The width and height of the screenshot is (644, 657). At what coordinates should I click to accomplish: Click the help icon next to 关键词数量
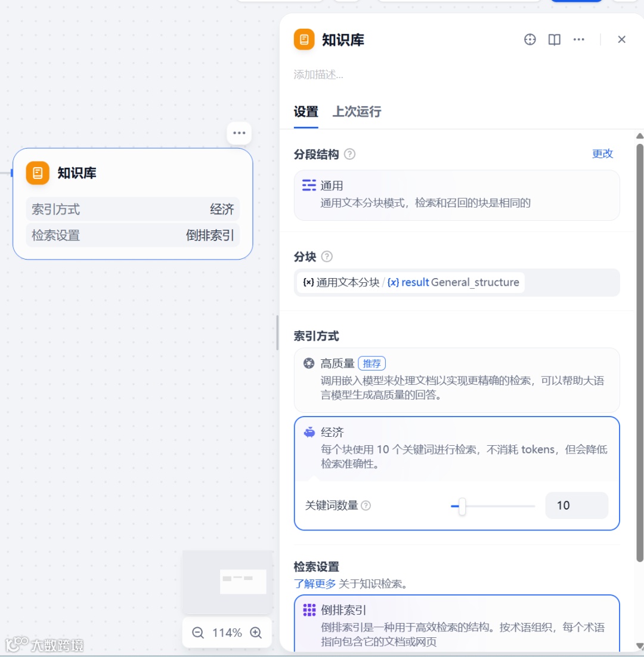click(x=366, y=505)
